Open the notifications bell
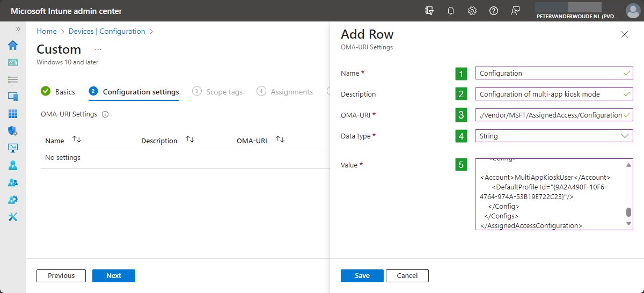The width and height of the screenshot is (644, 293). tap(451, 11)
